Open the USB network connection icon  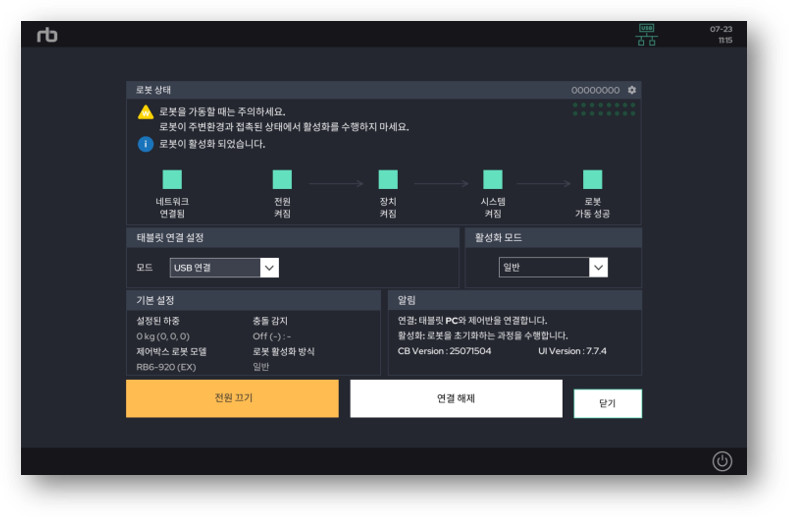click(646, 35)
